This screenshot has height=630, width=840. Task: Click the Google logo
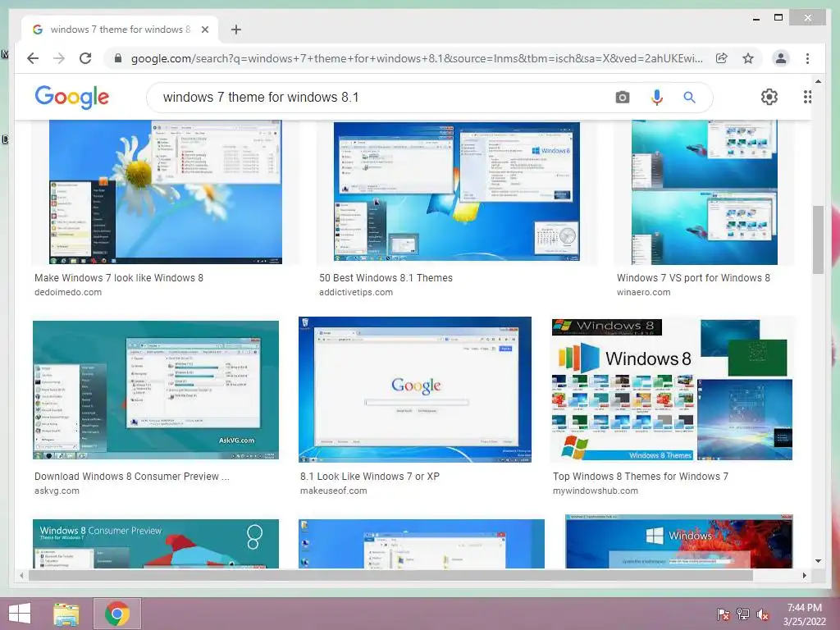pyautogui.click(x=72, y=97)
